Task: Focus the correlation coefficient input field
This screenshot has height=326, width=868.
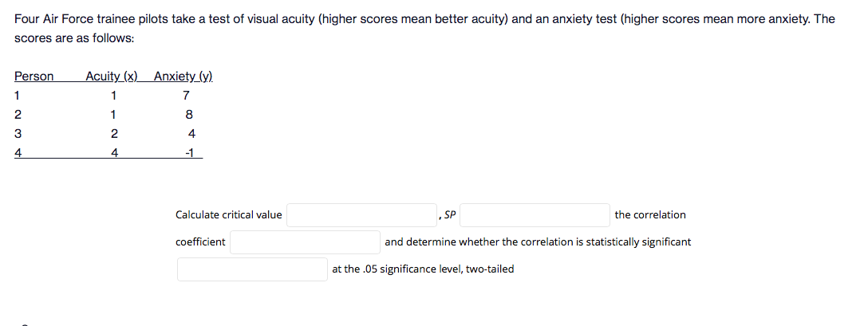Action: click(305, 242)
